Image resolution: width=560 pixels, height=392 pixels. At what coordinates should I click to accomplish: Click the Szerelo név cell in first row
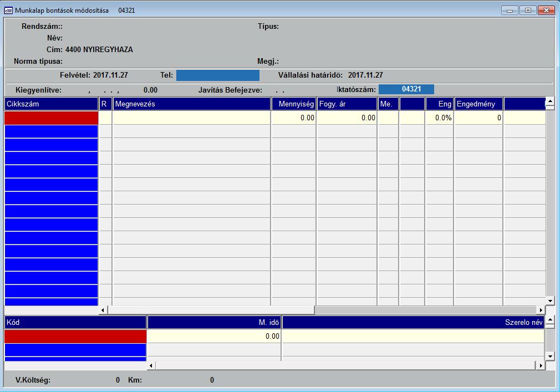(413, 337)
